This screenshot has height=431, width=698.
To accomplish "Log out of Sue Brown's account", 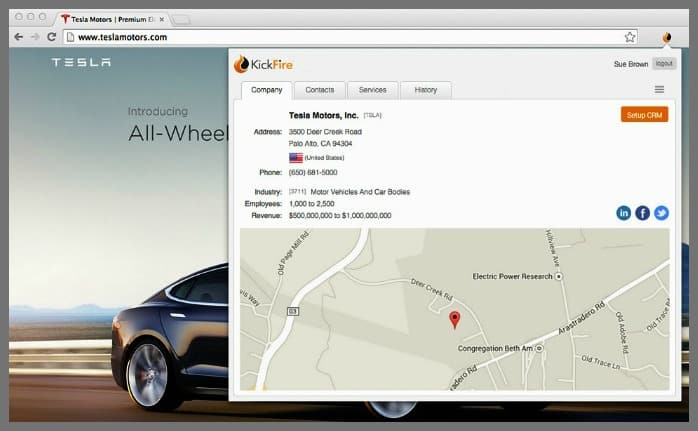I will 664,64.
